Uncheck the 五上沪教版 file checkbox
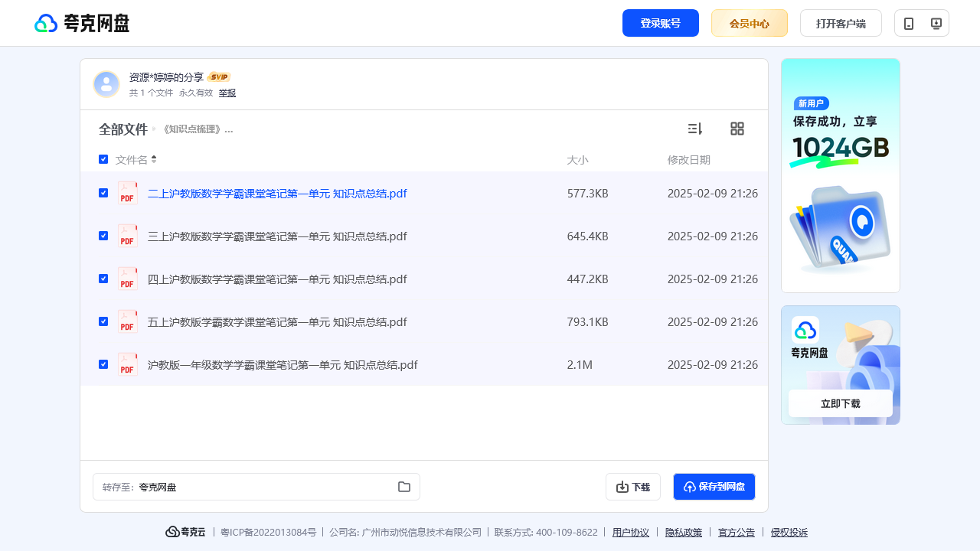Viewport: 980px width, 551px height. pos(103,321)
